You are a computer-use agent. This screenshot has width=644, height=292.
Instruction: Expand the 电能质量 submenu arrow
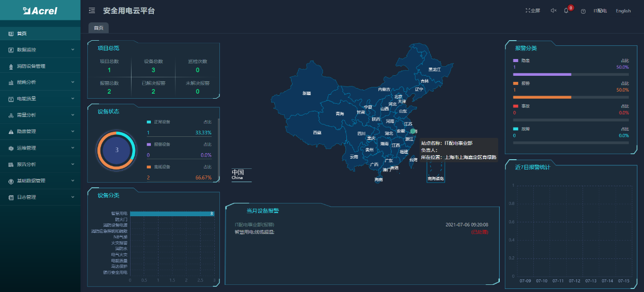73,99
